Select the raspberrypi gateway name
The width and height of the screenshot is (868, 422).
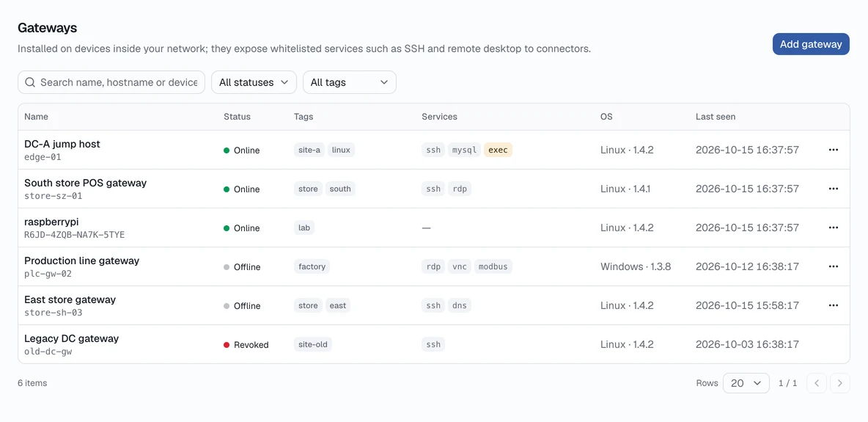[51, 221]
